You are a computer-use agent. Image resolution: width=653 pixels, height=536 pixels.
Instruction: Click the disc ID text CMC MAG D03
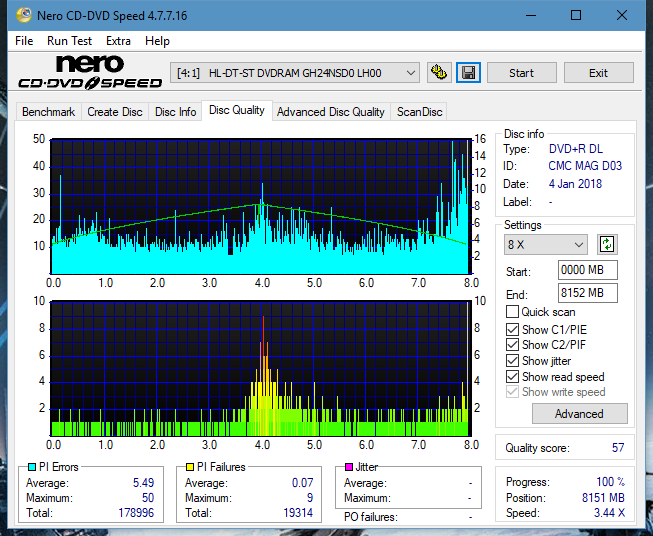click(585, 166)
